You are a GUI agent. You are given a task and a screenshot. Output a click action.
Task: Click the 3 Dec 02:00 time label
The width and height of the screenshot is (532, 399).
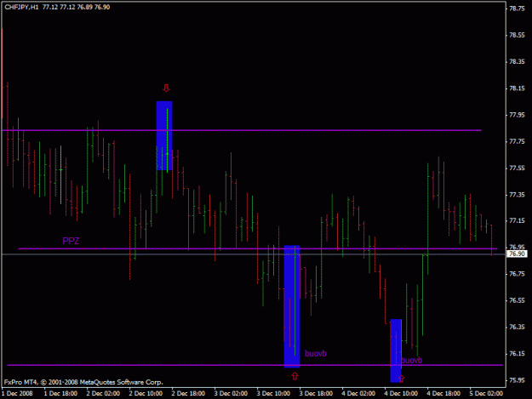(231, 394)
